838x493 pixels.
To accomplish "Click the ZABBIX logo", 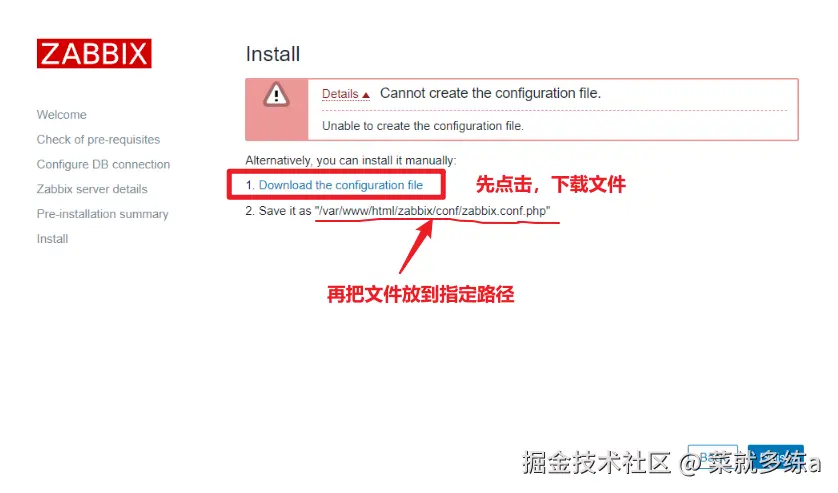I will click(94, 53).
